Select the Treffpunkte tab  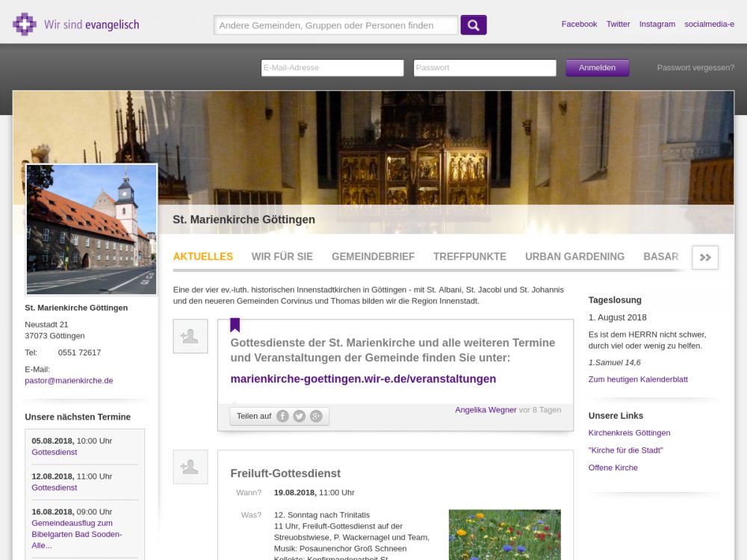[469, 257]
